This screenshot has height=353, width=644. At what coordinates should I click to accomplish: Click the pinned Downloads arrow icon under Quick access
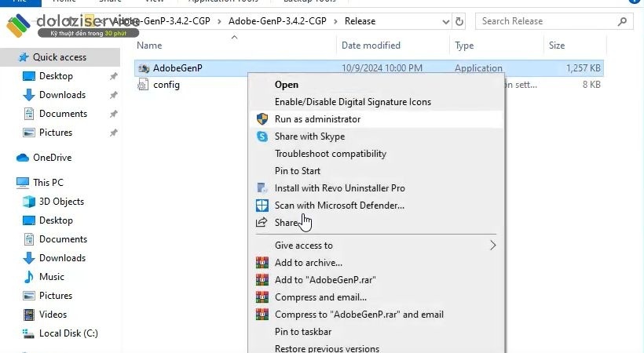[29, 95]
